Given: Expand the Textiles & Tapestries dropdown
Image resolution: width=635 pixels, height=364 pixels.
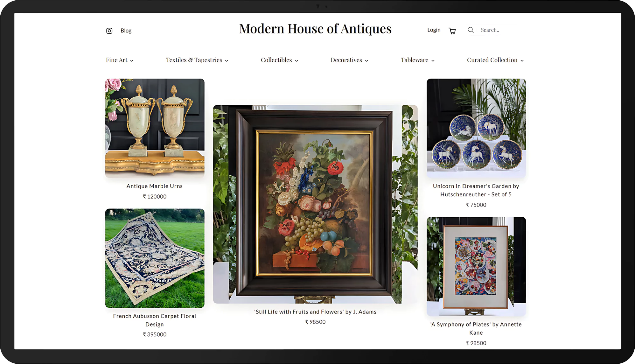Looking at the screenshot, I should click(x=197, y=60).
